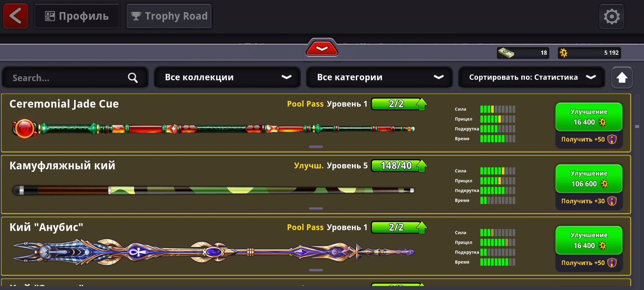
Task: Tap the red back arrow icon
Action: tap(16, 16)
